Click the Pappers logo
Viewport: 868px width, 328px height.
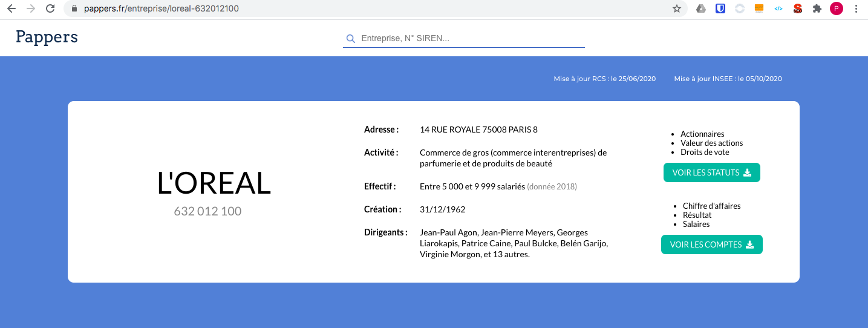click(47, 37)
